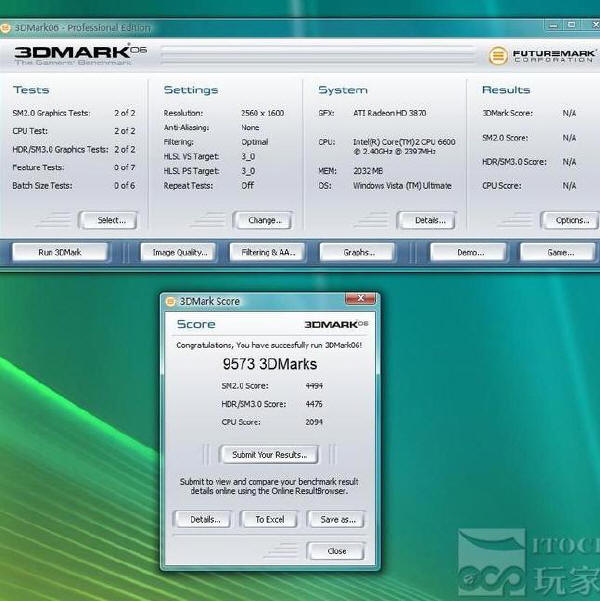Click the HDR/SM3.0 Score value 4476 in dialog
600x601 pixels.
tap(314, 404)
